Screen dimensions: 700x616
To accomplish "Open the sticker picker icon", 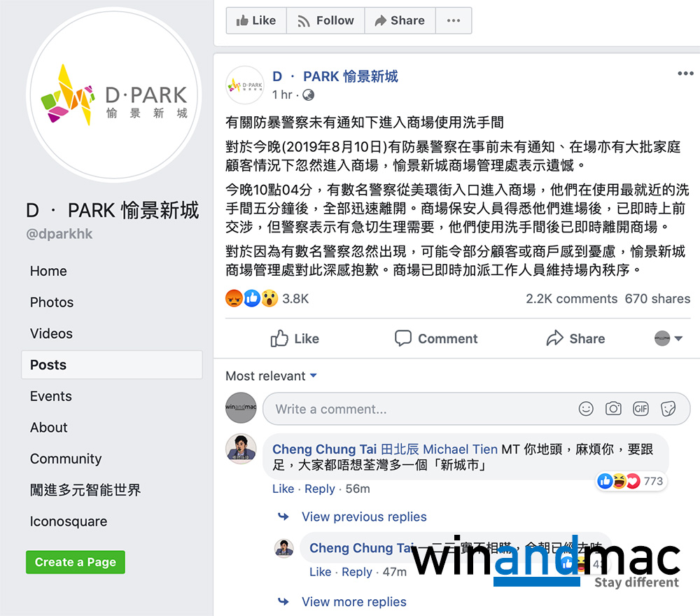I will [x=668, y=408].
